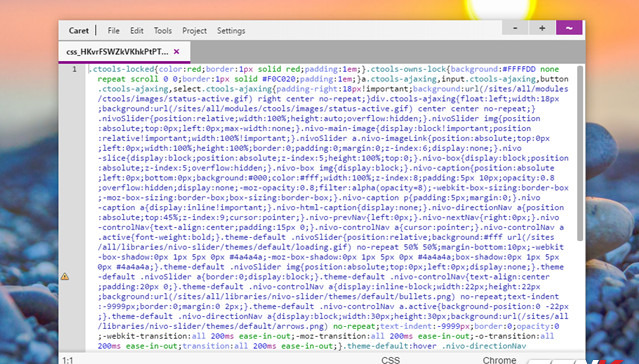Click the CSS syntax mode in status bar
Image resolution: width=639 pixels, height=364 pixels.
pyautogui.click(x=390, y=360)
